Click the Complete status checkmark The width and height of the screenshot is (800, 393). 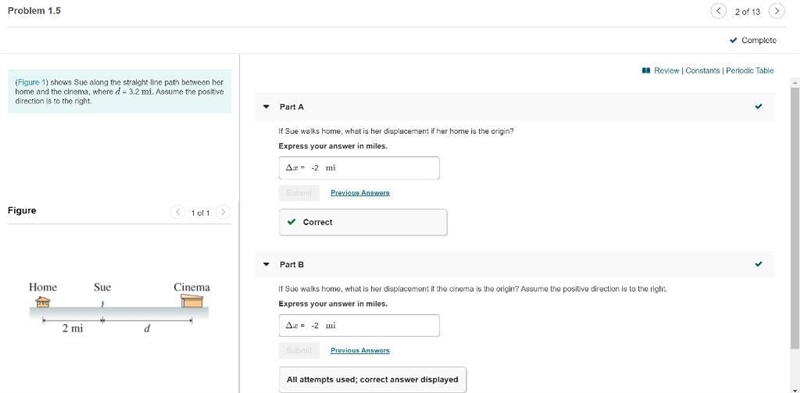pyautogui.click(x=733, y=40)
